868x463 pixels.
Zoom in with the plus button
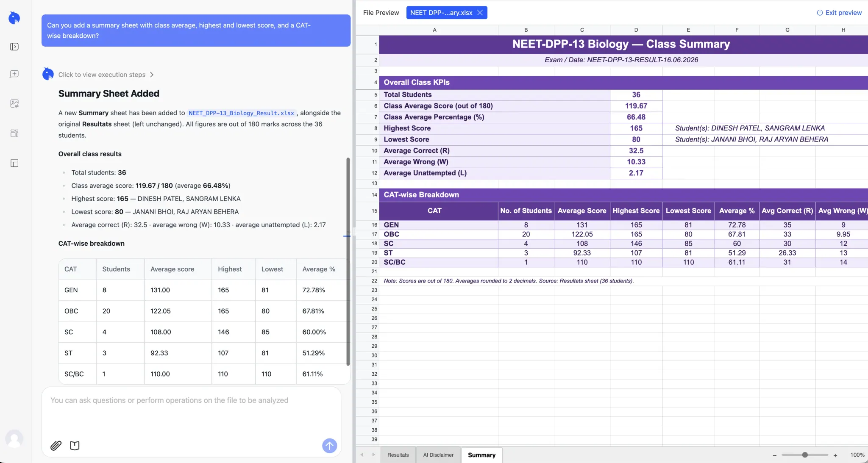[835, 455]
